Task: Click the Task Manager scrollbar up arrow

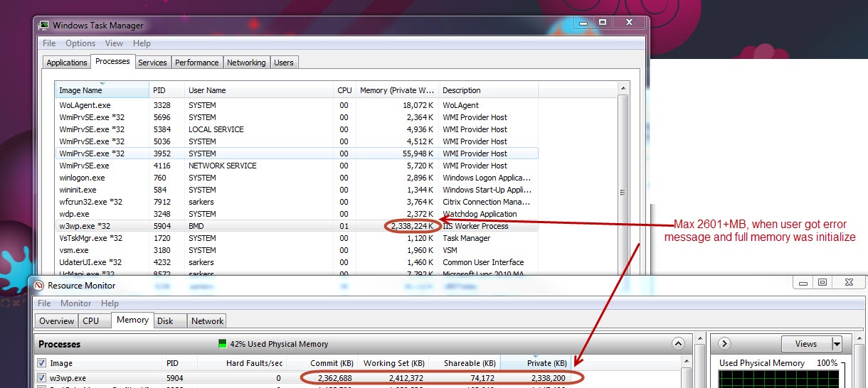Action: [x=623, y=88]
